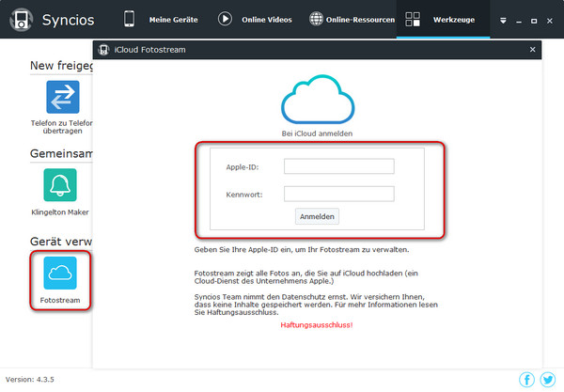Close the Syncios main window

click(x=550, y=21)
